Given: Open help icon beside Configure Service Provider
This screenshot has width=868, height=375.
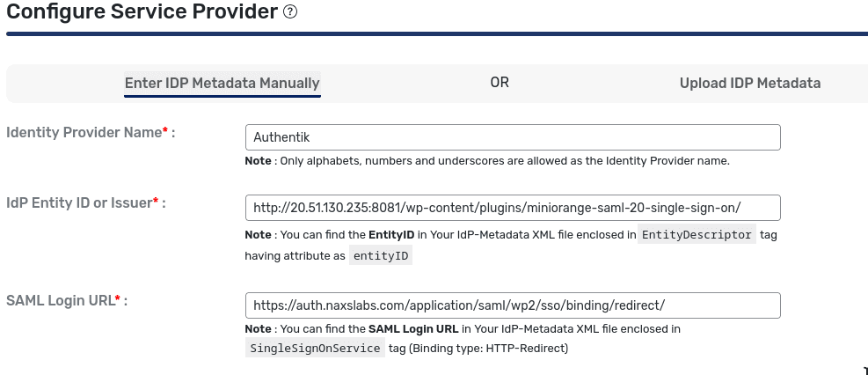Looking at the screenshot, I should coord(290,11).
